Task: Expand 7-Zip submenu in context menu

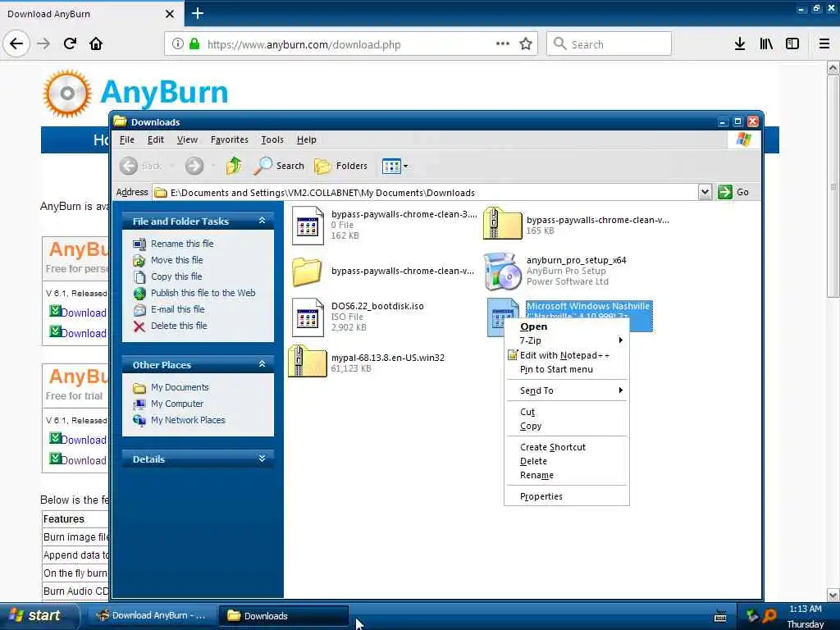Action: pyautogui.click(x=567, y=340)
